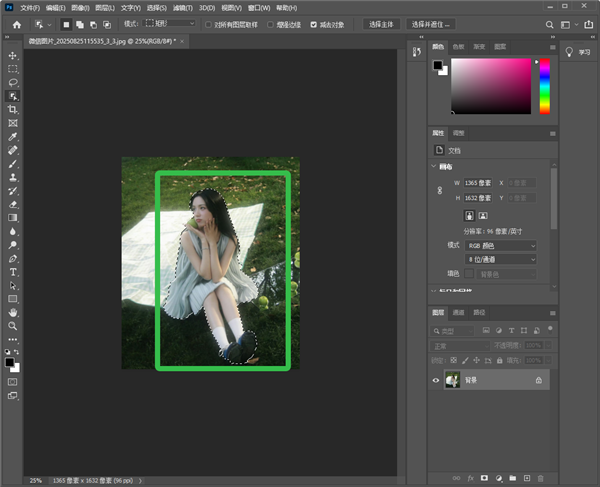Uncheck the 减去对象 checkbox
Image resolution: width=600 pixels, height=487 pixels.
(314, 23)
